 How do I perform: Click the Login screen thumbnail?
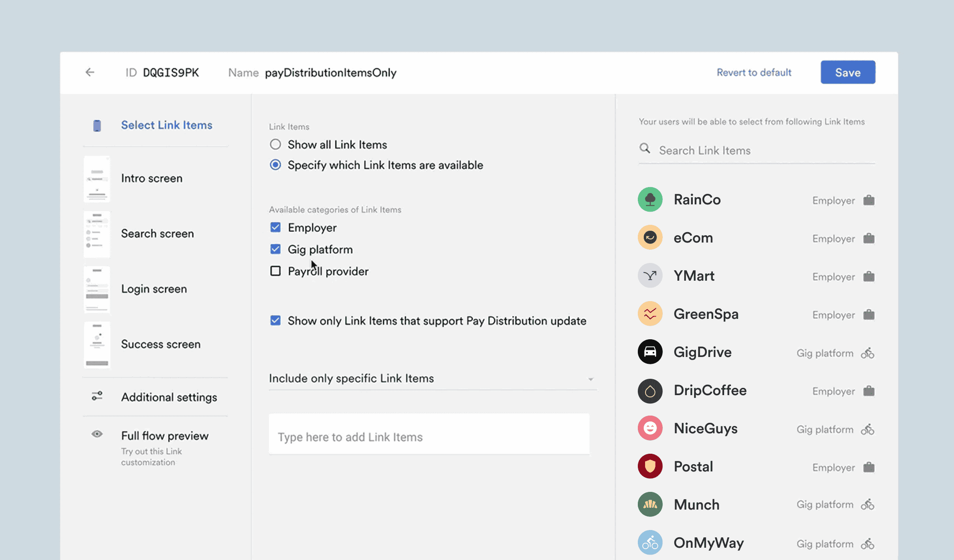(97, 290)
